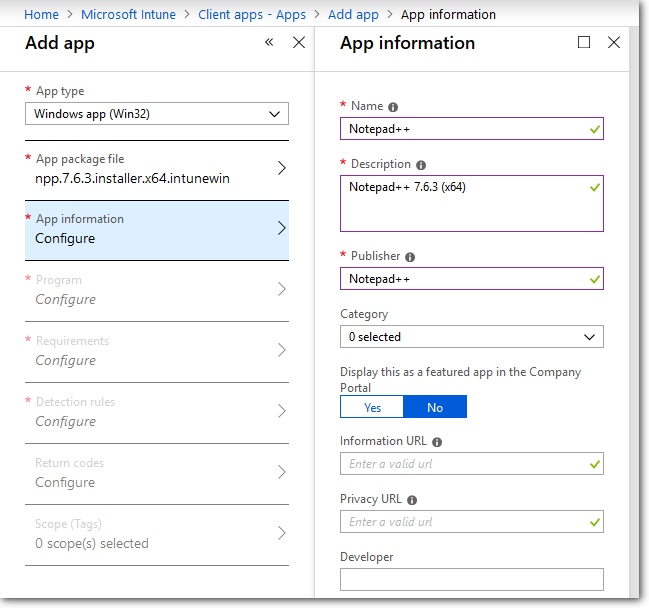
Task: Open the App package file section
Action: tap(157, 169)
